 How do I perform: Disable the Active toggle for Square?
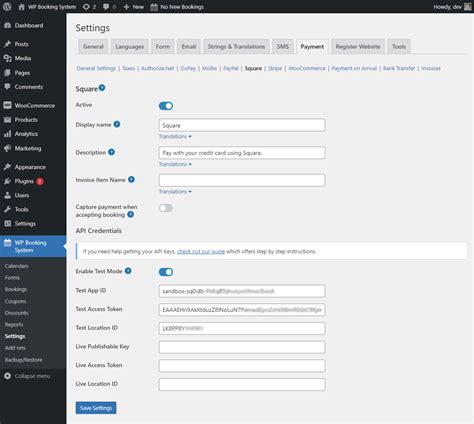tap(166, 106)
